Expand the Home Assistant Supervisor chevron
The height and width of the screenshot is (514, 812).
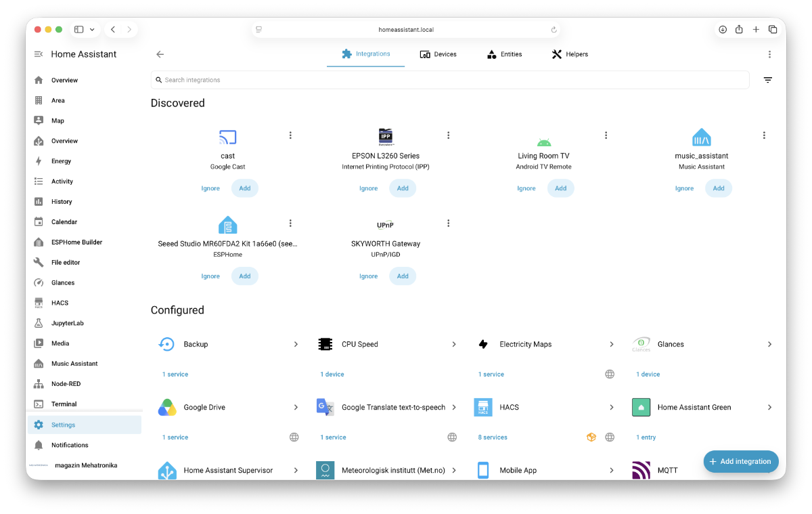(296, 470)
